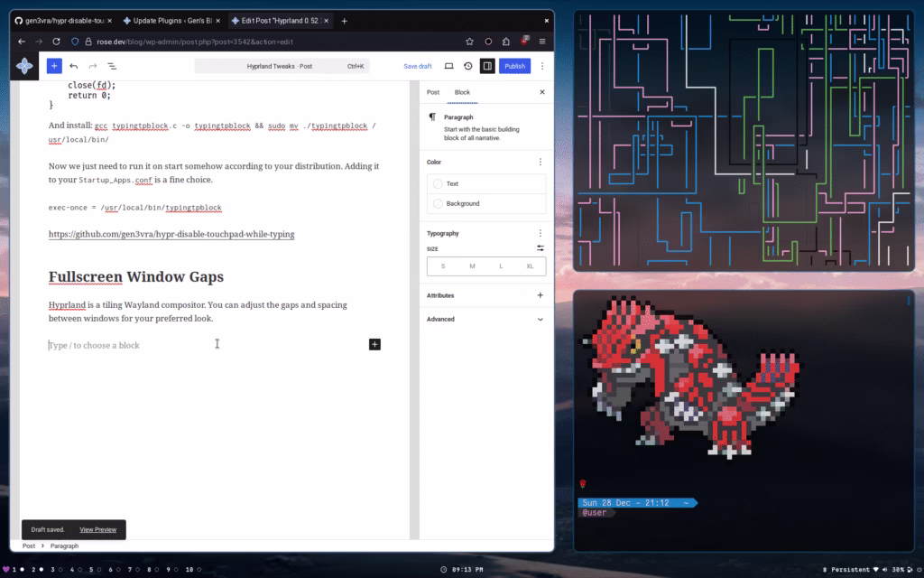Click the blue block inserter plus button
924x578 pixels.
point(54,66)
